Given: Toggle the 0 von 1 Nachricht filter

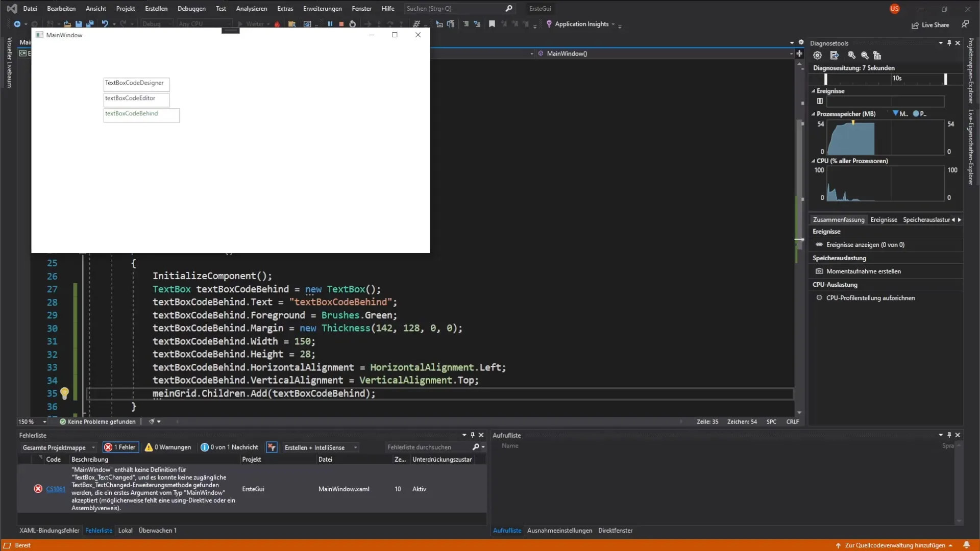Looking at the screenshot, I should click(x=230, y=447).
